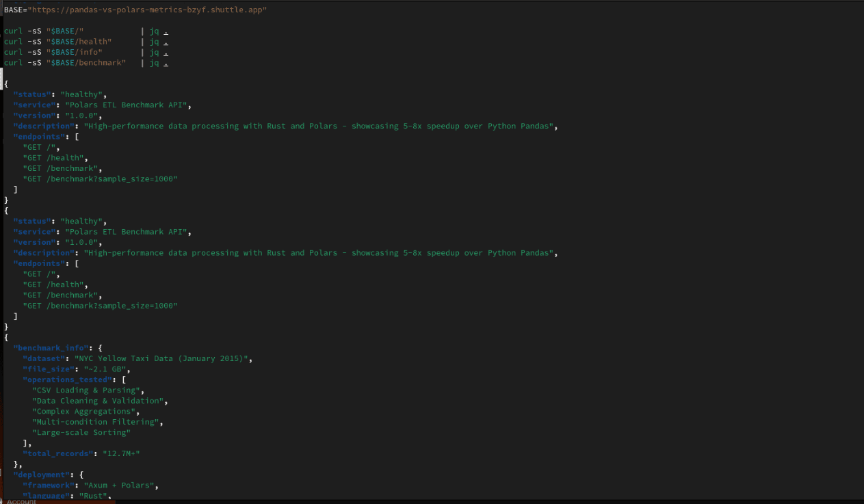Viewport: 864px width, 504px height.
Task: Click the "Multi-condition Filtering" entry
Action: coord(98,422)
